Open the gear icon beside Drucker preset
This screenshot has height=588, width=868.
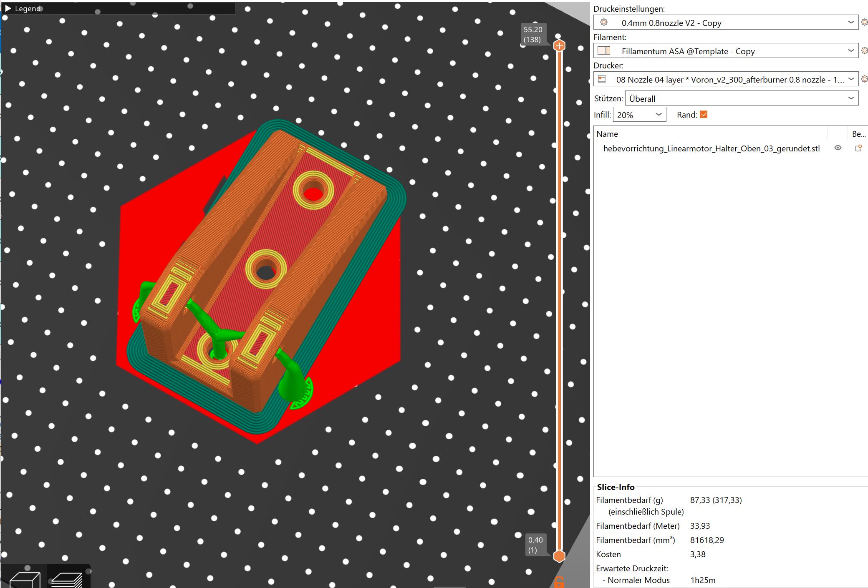point(864,79)
